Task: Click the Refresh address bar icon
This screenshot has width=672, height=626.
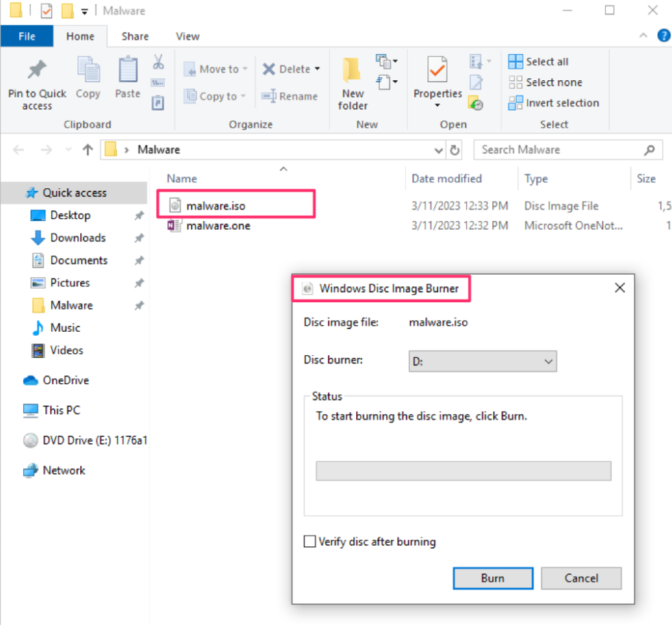Action: click(x=454, y=150)
